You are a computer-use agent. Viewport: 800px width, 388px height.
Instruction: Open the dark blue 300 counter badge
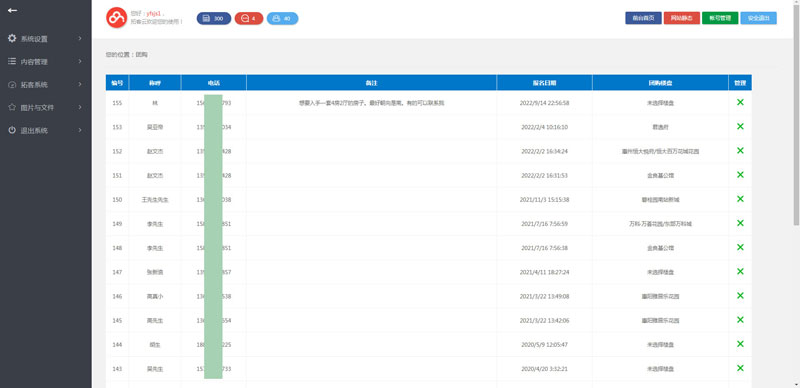pos(214,18)
